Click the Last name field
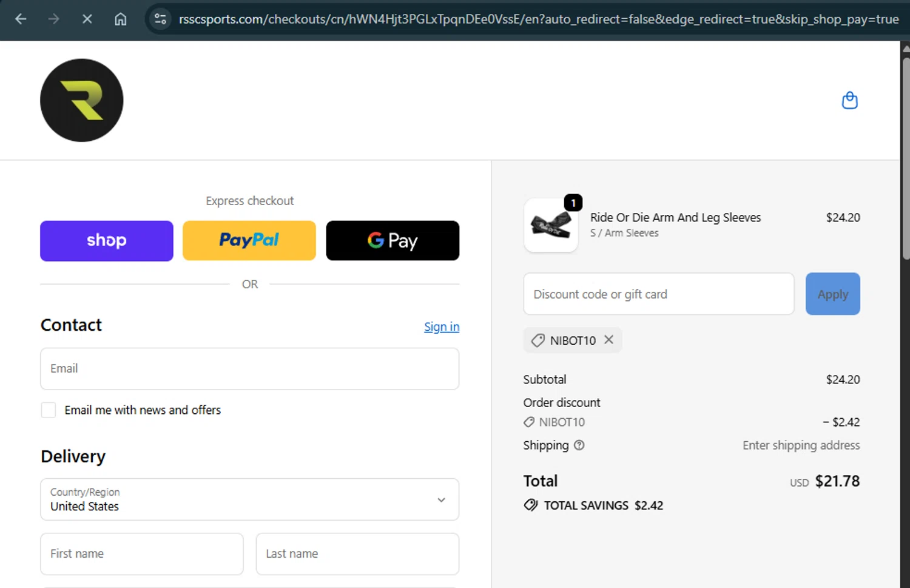Image resolution: width=910 pixels, height=588 pixels. [357, 553]
